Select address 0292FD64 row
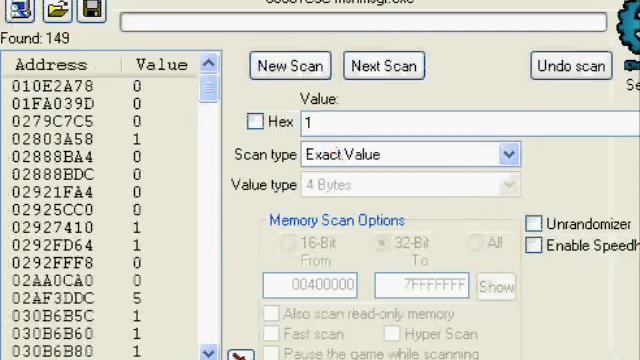Viewport: 640px width, 360px height. coord(100,245)
